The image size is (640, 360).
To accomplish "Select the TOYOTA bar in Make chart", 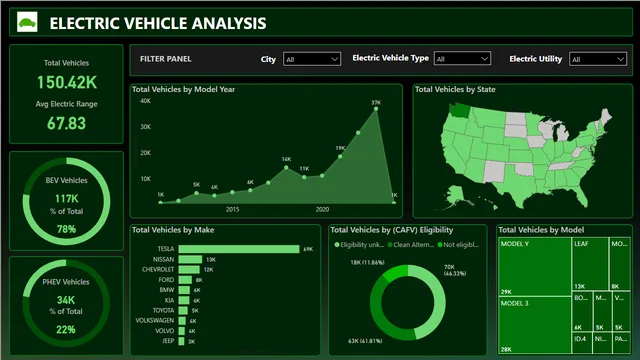I will pyautogui.click(x=183, y=310).
